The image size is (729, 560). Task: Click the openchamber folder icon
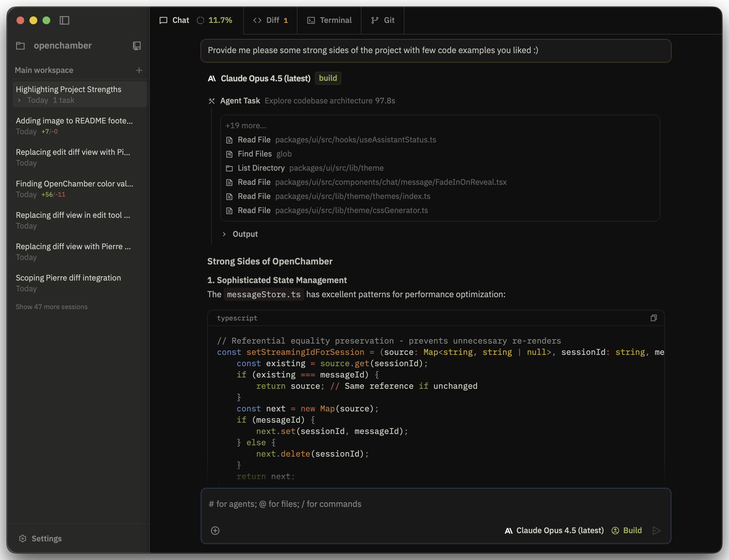tap(20, 46)
